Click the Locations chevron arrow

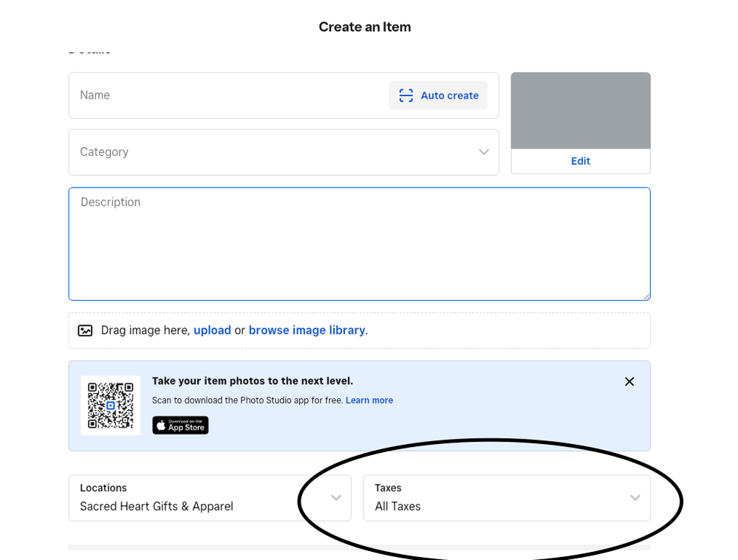pyautogui.click(x=336, y=498)
